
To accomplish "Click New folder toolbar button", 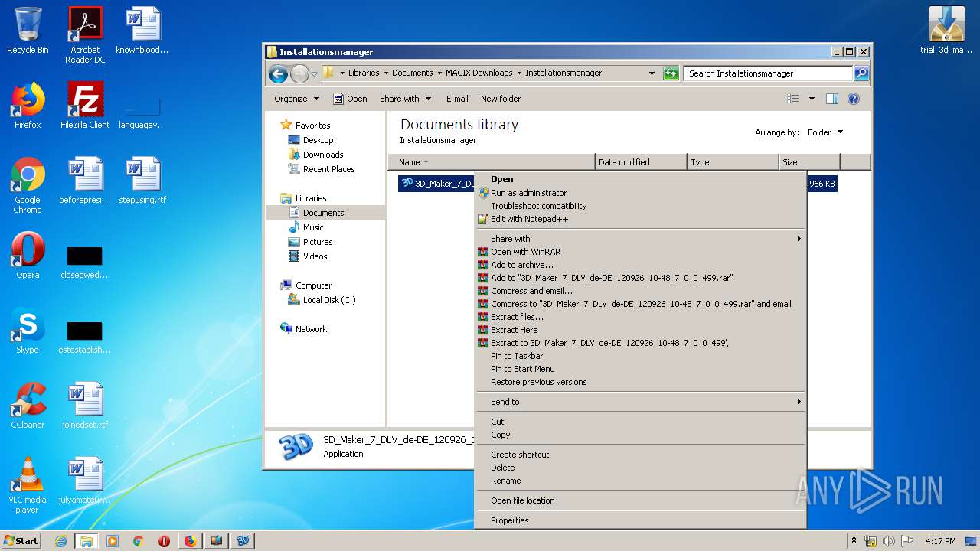I will [x=501, y=99].
